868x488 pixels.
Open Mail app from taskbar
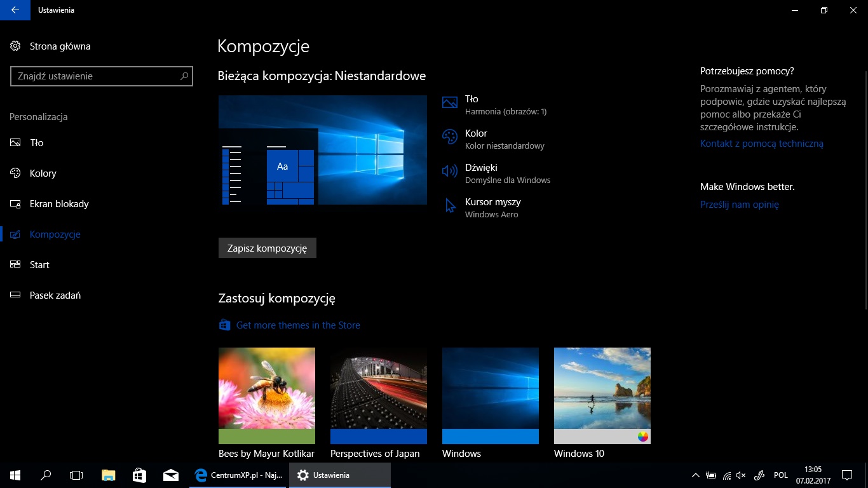170,475
